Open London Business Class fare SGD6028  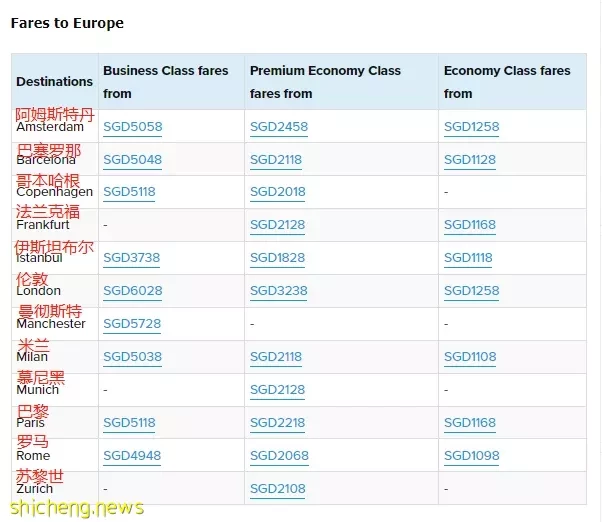pyautogui.click(x=133, y=291)
